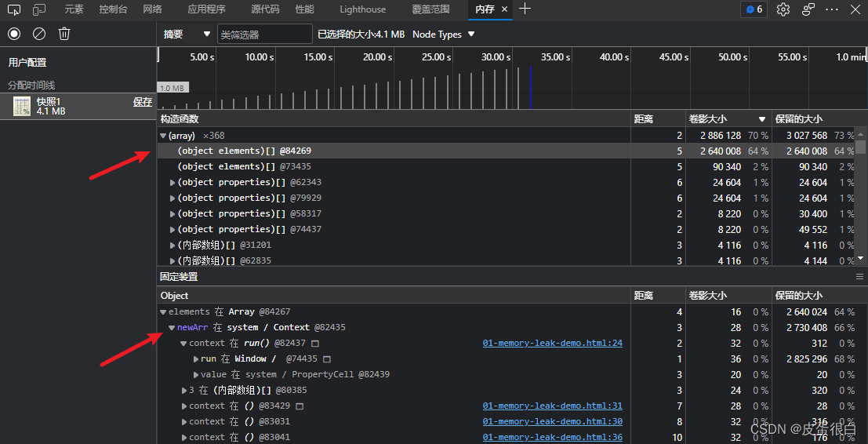Open the 摘要 view dropdown
This screenshot has width=868, height=444.
187,35
